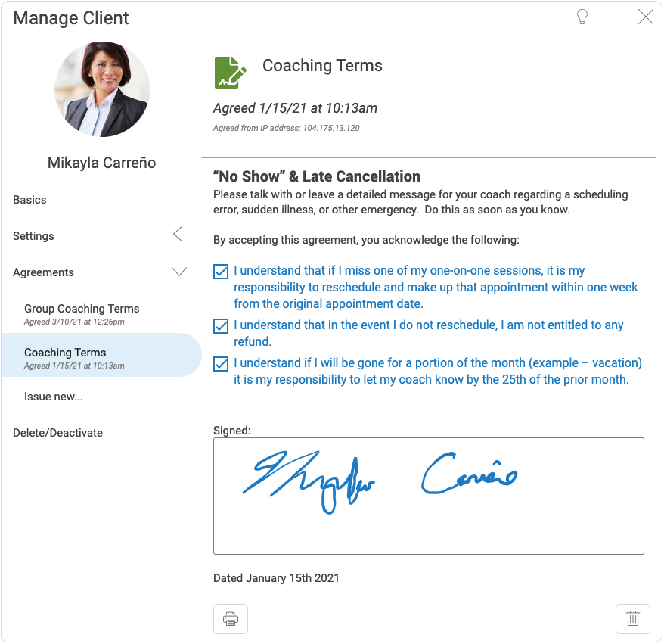Image resolution: width=664 pixels, height=644 pixels.
Task: Click the 'Agreed 1/15/21 at 10:13am' line
Action: (295, 108)
